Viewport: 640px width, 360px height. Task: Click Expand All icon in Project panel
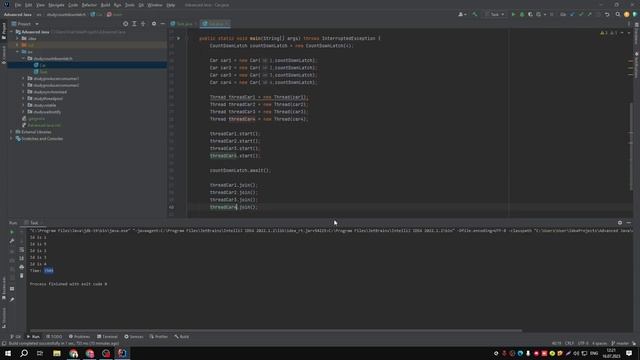tap(134, 24)
